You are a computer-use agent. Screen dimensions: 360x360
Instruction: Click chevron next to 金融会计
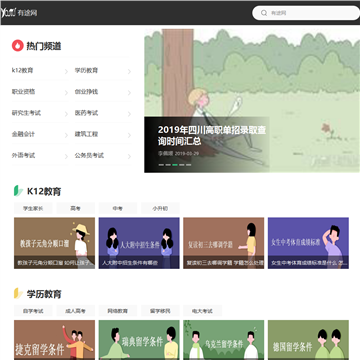click(x=66, y=135)
